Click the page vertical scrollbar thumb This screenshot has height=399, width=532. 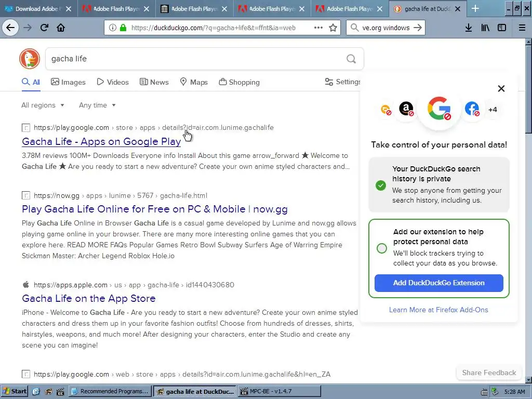click(x=528, y=90)
